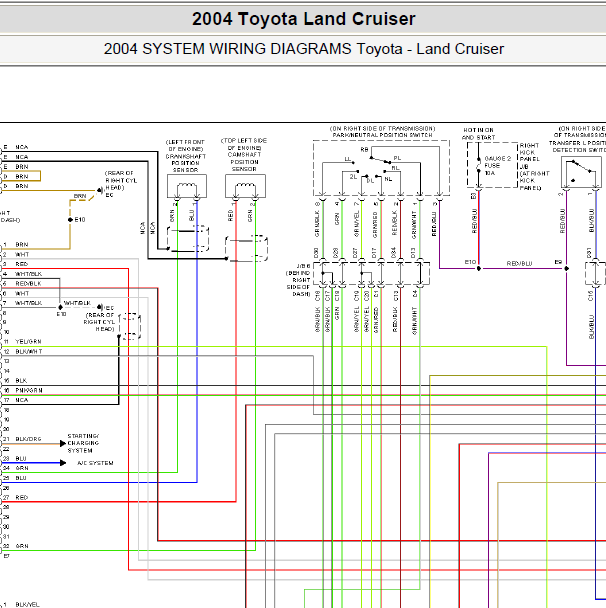
Task: Click the 'D34' connector pin label
Action: (393, 253)
